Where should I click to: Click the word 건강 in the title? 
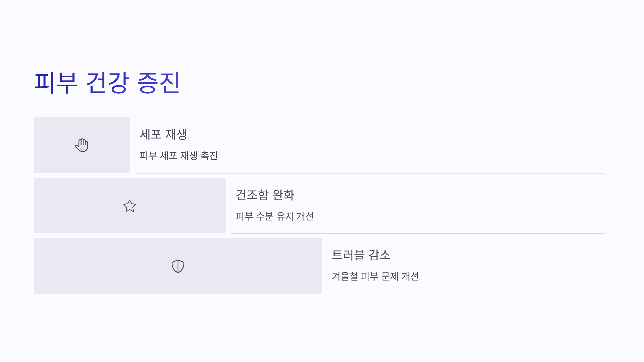(x=107, y=83)
